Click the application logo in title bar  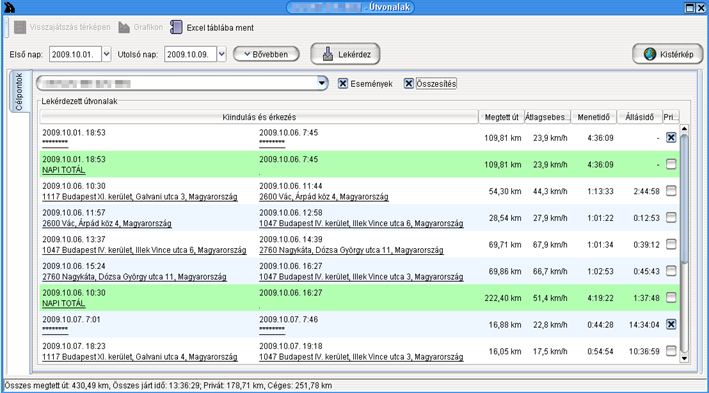pyautogui.click(x=9, y=7)
